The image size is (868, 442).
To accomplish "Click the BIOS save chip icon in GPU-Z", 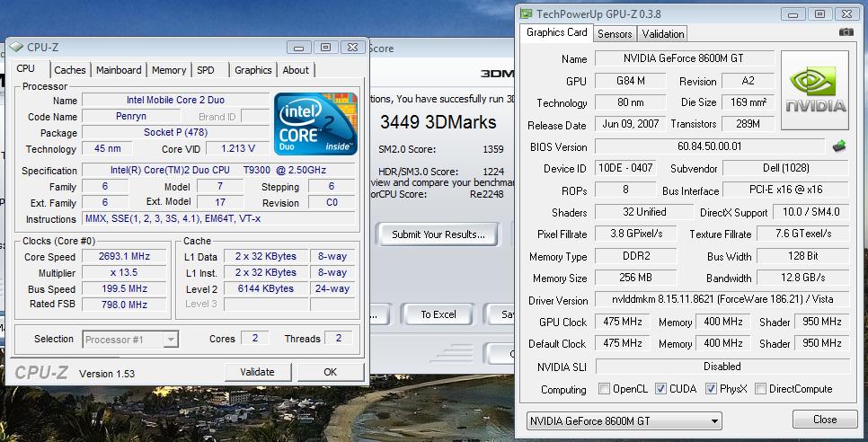I will [x=839, y=146].
